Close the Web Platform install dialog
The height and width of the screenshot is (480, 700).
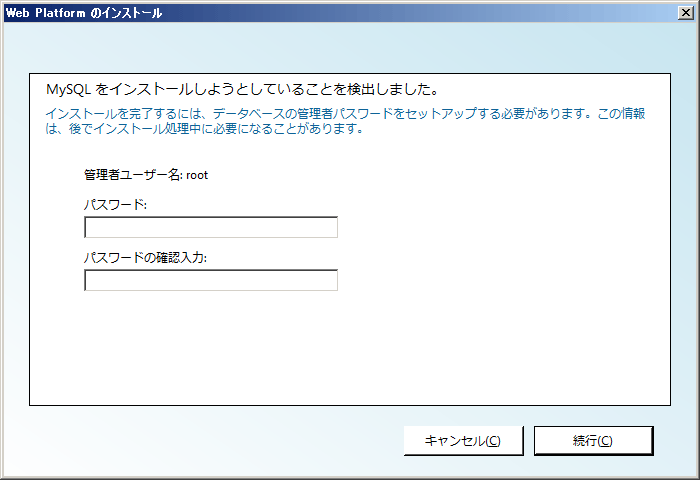click(x=685, y=13)
